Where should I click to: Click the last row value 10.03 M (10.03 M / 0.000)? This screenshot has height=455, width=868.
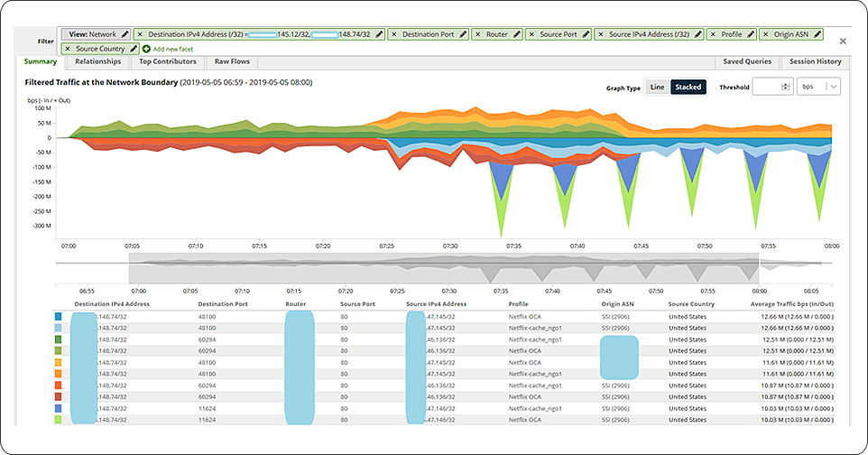797,420
